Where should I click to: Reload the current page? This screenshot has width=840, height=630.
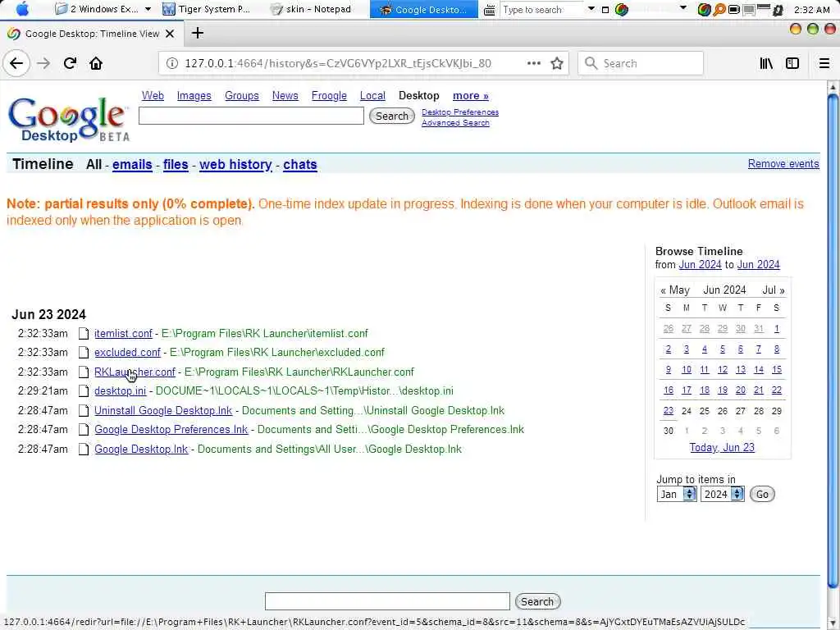[x=71, y=63]
